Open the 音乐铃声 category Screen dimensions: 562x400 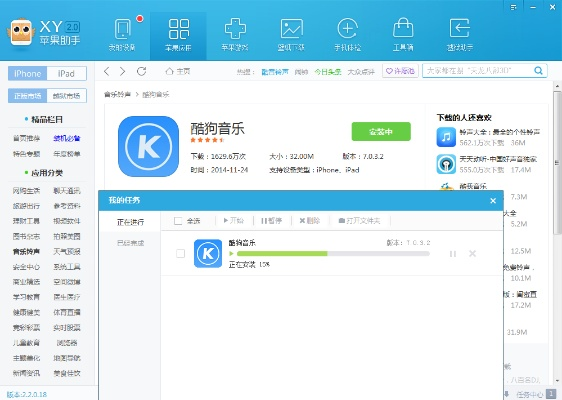click(x=27, y=252)
